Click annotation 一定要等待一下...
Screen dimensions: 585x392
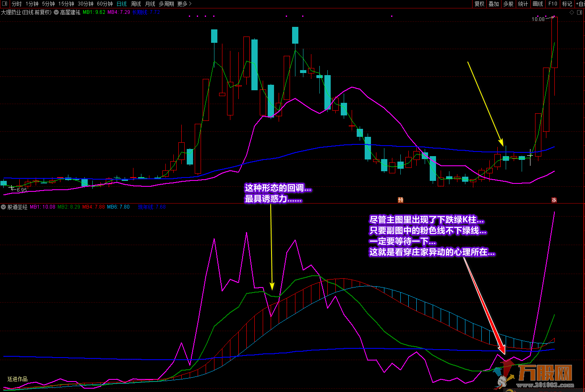(x=402, y=241)
